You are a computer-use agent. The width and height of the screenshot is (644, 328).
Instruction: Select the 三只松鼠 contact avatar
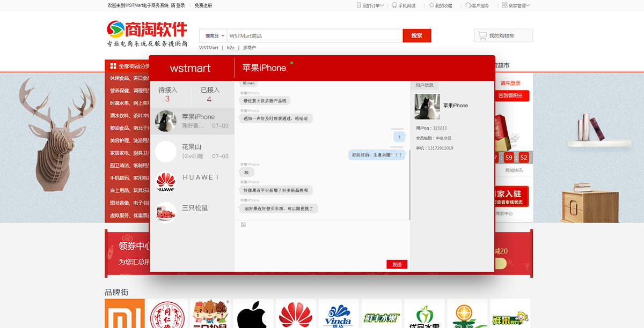[x=166, y=212]
